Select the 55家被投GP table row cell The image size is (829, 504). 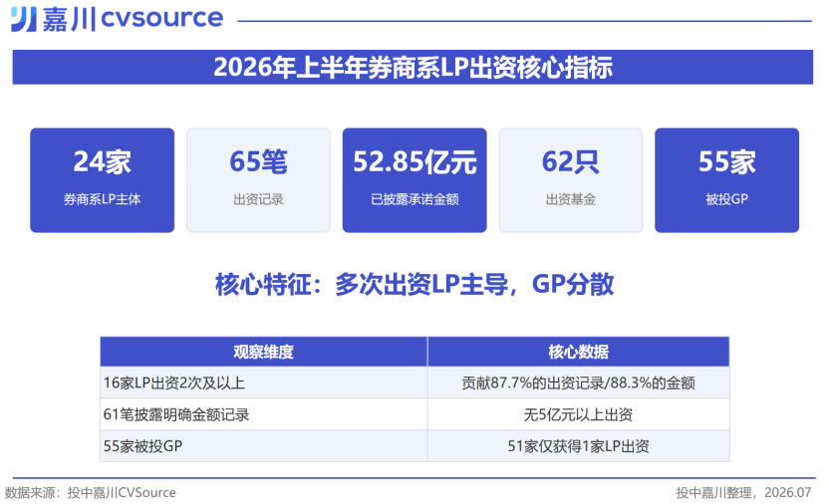pos(264,446)
